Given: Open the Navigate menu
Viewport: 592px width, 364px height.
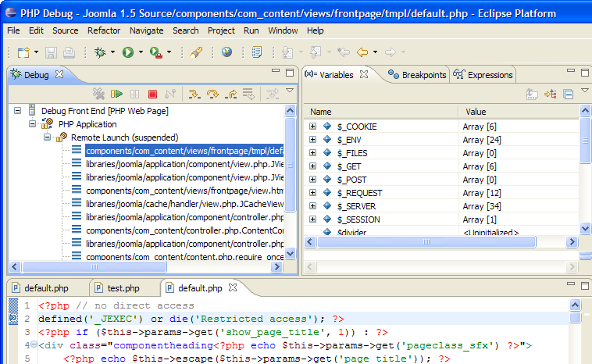Looking at the screenshot, I should tap(147, 30).
